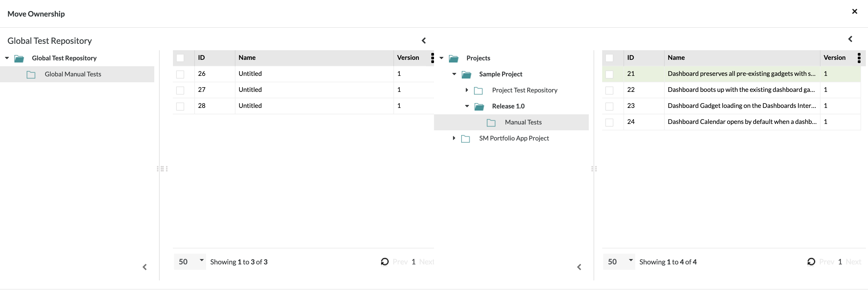Collapse the Global Test Repository panel with the top arrow
868x305 pixels.
[x=424, y=41]
